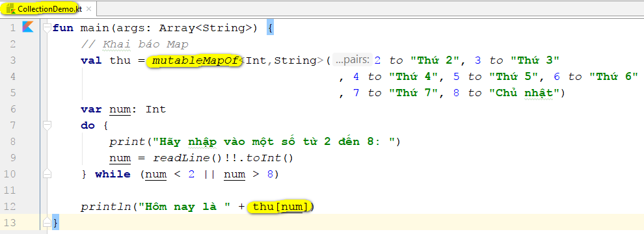Click the 'println' call on line 12
Viewport: 644px width, 234px height.
105,207
